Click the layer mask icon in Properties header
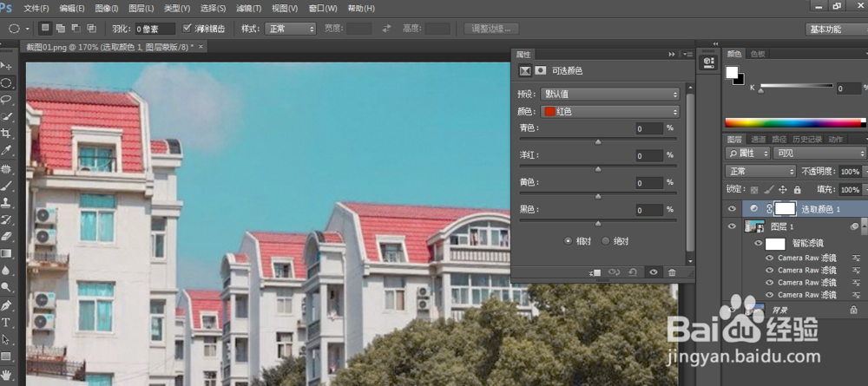The image size is (868, 386). coord(540,71)
